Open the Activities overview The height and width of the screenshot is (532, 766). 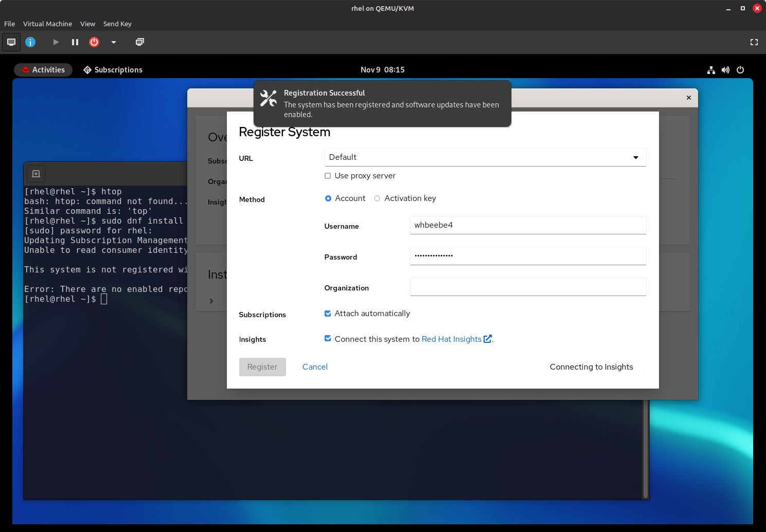click(x=43, y=70)
